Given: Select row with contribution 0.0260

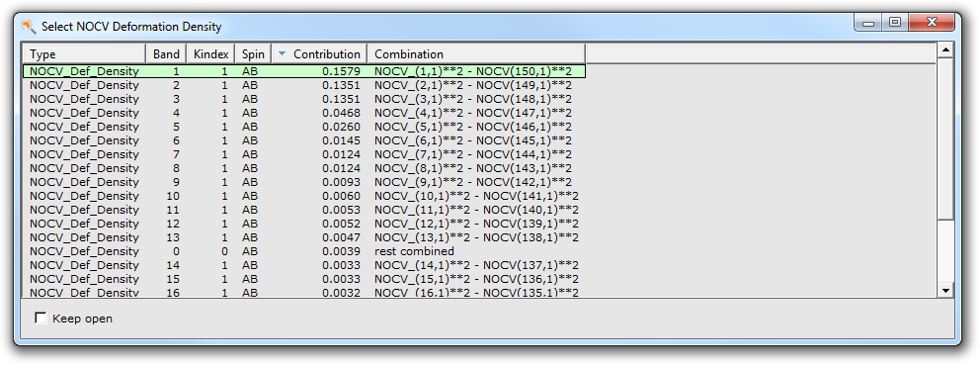Looking at the screenshot, I should pyautogui.click(x=304, y=127).
